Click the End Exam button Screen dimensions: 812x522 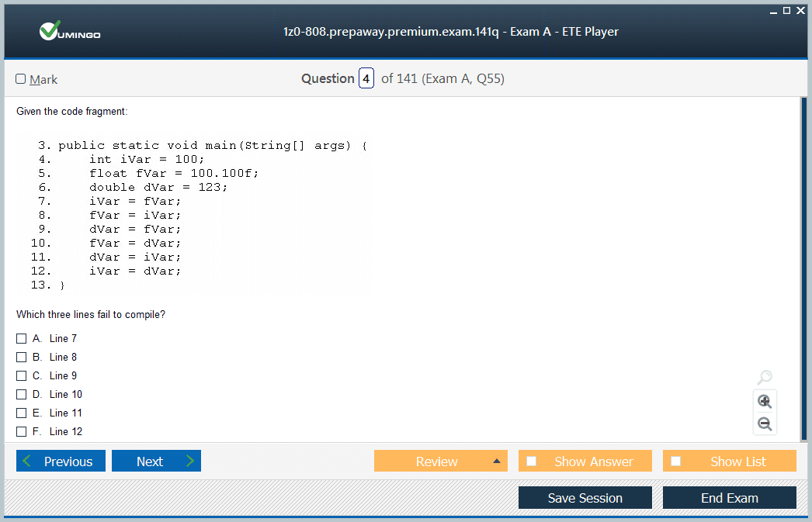[729, 498]
